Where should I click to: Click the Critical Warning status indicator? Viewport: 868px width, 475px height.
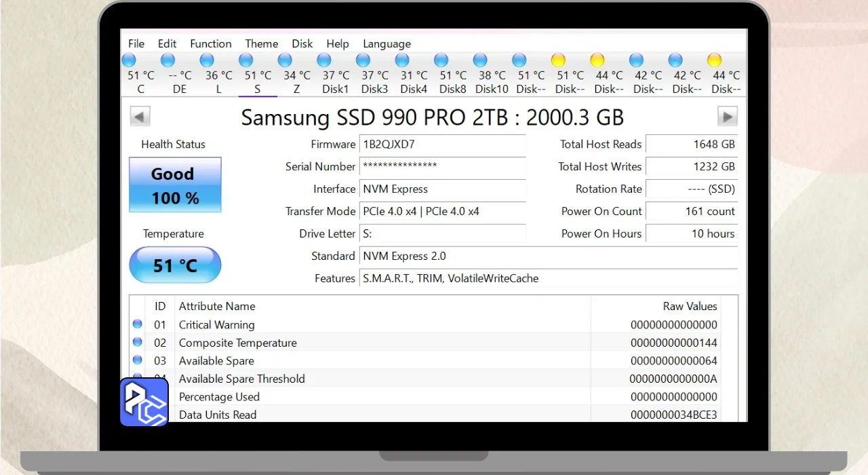click(x=138, y=324)
